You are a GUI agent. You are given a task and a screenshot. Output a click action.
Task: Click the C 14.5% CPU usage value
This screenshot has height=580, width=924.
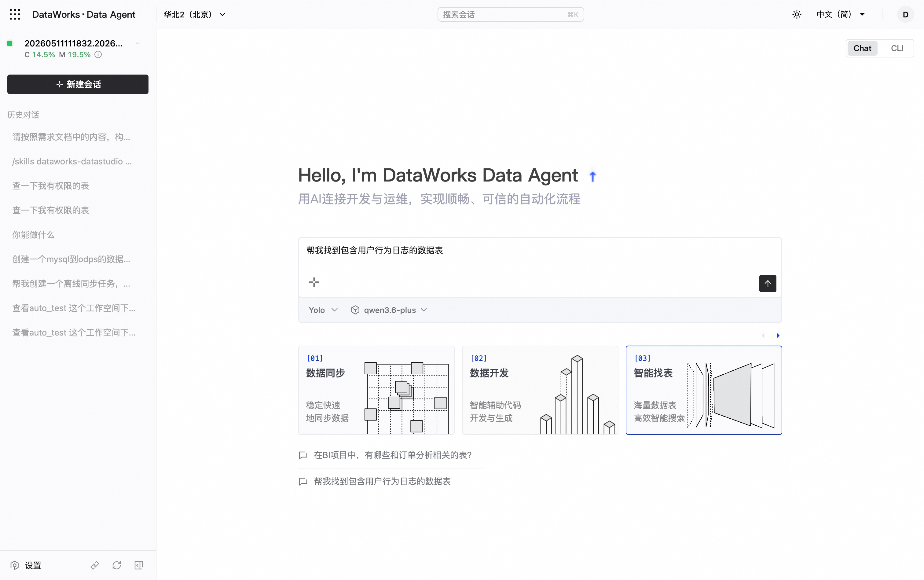tap(40, 54)
